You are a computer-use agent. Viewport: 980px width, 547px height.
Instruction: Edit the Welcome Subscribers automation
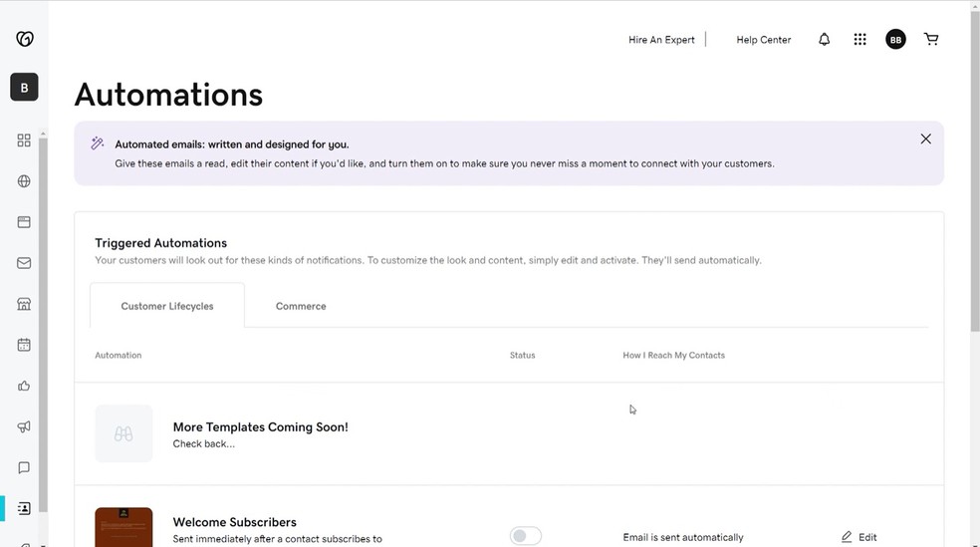point(859,537)
